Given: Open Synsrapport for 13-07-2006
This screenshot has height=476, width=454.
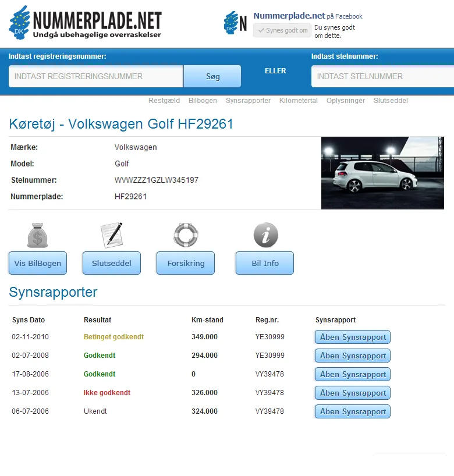Looking at the screenshot, I should point(353,393).
